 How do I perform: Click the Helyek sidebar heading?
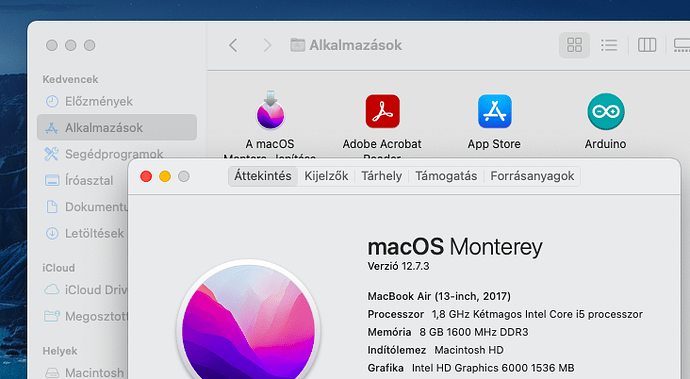[60, 351]
